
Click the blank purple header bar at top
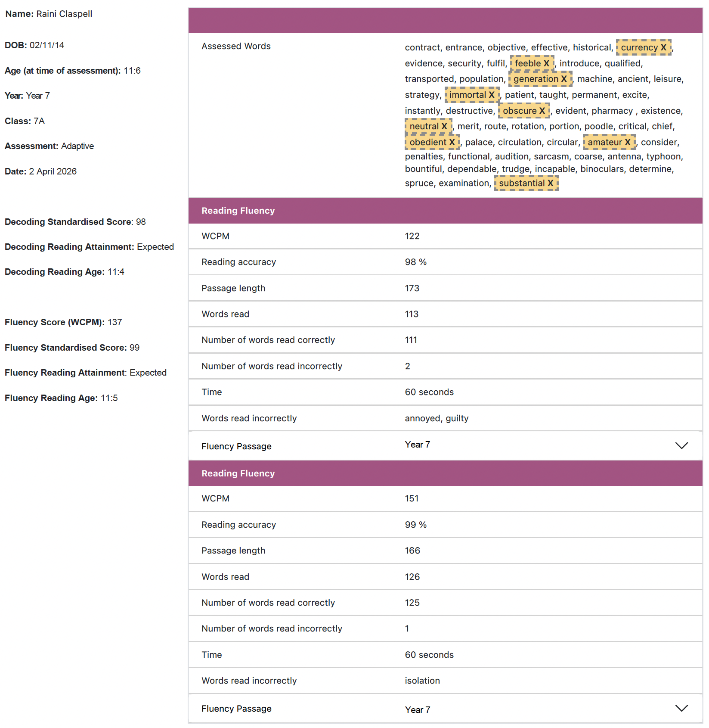(445, 20)
